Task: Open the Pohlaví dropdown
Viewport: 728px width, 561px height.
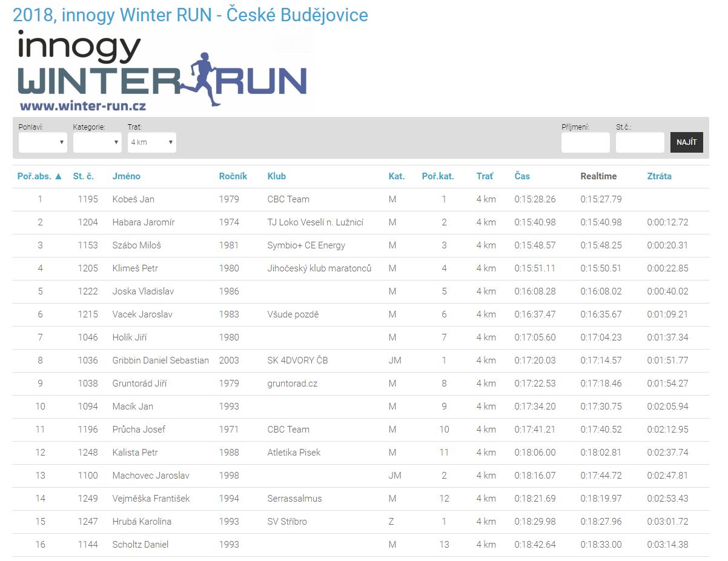Action: point(42,142)
